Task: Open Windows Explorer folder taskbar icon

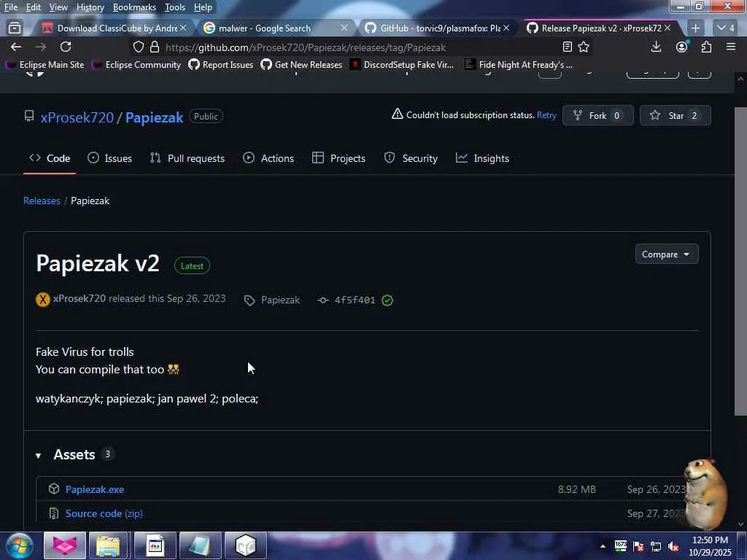Action: pyautogui.click(x=108, y=545)
